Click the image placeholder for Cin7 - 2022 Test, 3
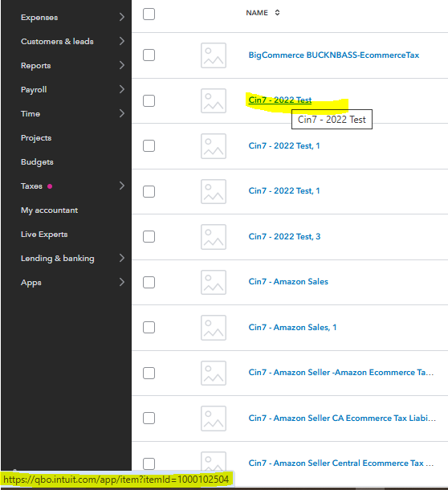Viewport: 448px width, 490px height. 214,237
